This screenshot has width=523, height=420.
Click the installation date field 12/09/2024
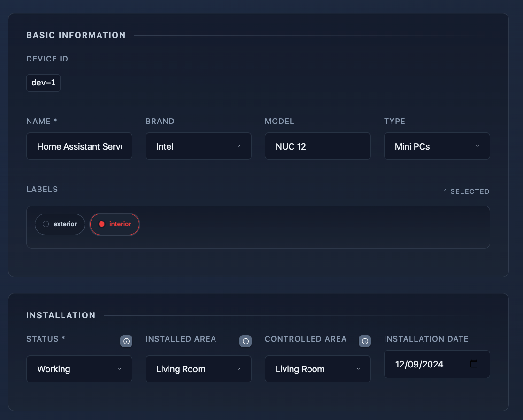437,364
